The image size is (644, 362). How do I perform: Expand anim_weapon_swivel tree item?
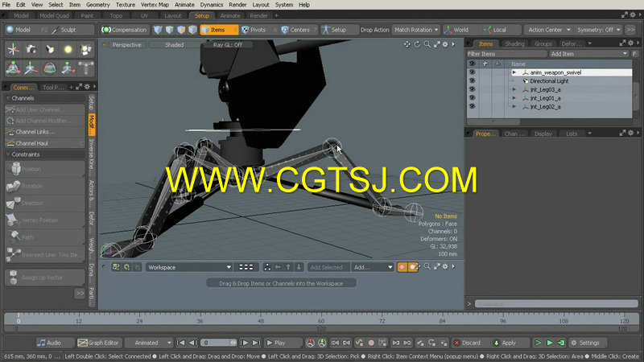tap(514, 72)
